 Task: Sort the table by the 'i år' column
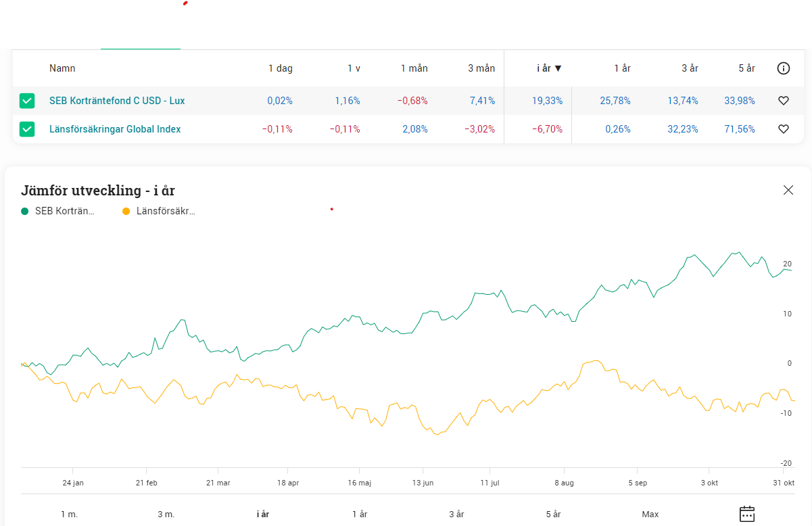(x=550, y=68)
